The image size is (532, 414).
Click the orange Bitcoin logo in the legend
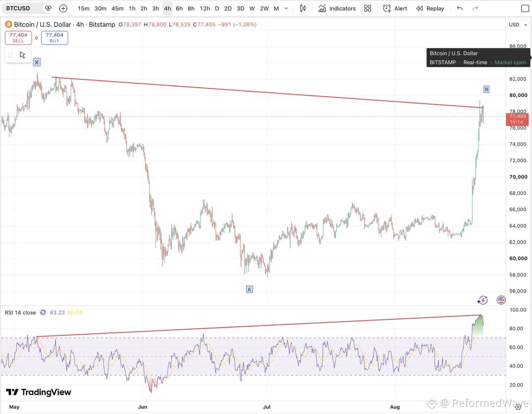pyautogui.click(x=8, y=24)
